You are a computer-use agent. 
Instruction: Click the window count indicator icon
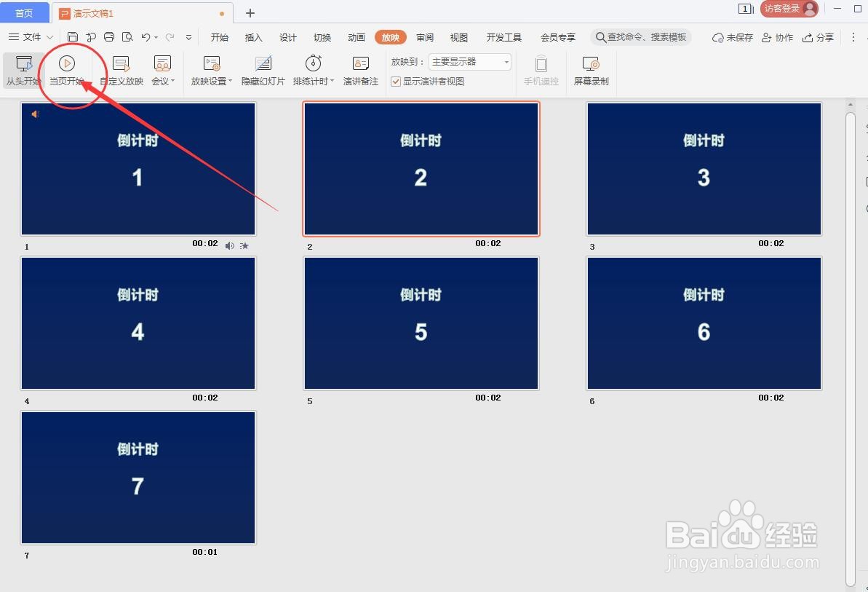pyautogui.click(x=746, y=8)
